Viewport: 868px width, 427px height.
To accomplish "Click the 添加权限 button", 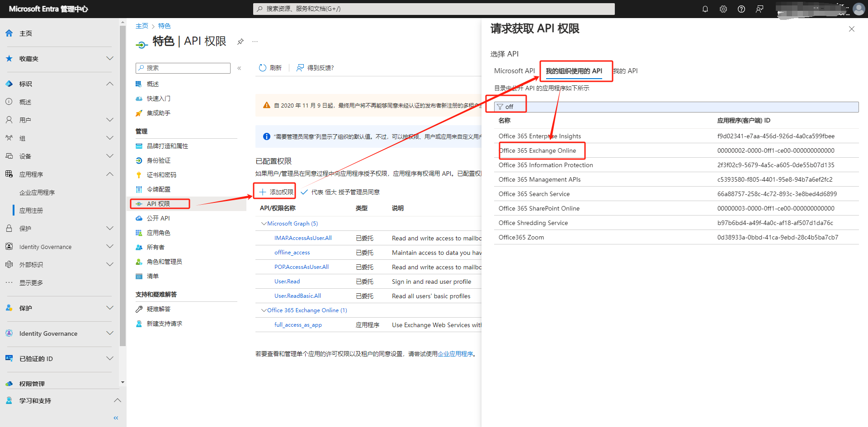I will click(274, 191).
